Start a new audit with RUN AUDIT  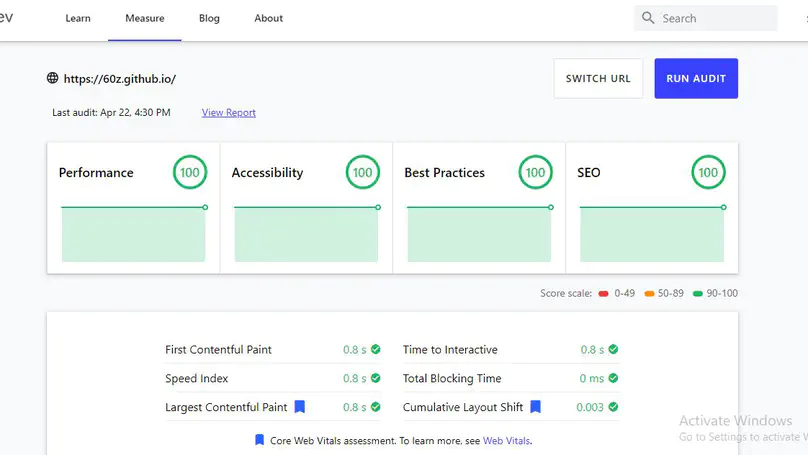[696, 78]
